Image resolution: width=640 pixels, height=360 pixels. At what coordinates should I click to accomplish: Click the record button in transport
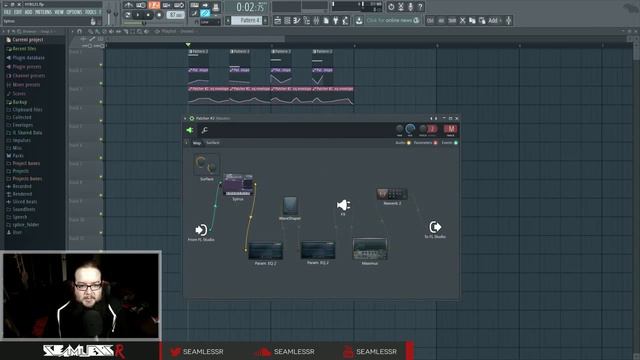[x=159, y=15]
